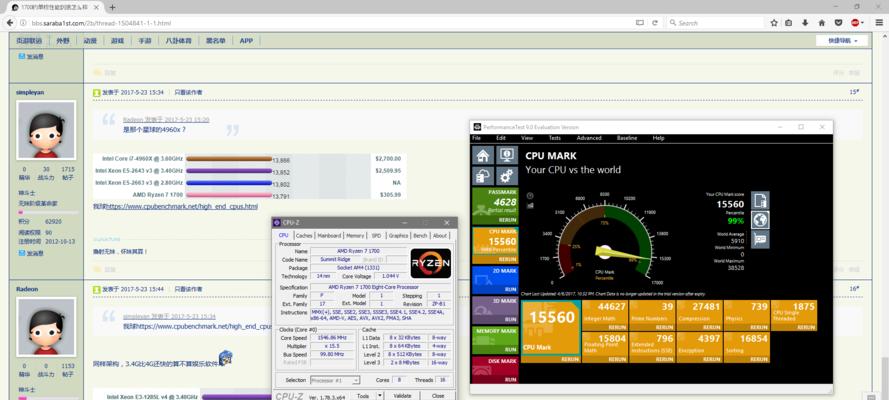Open the Tests menu in PerformanceTest

[554, 138]
